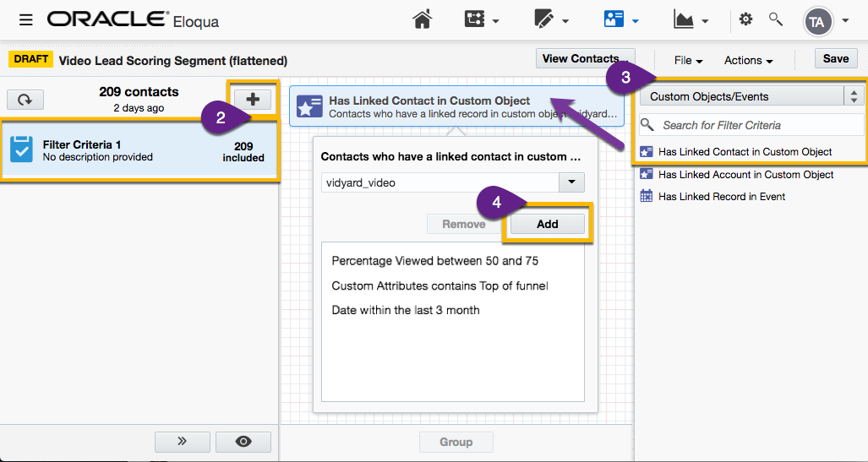Click the segment name 'Video Lead Scoring Segment (flattened)'
This screenshot has height=462, width=868.
click(x=172, y=60)
